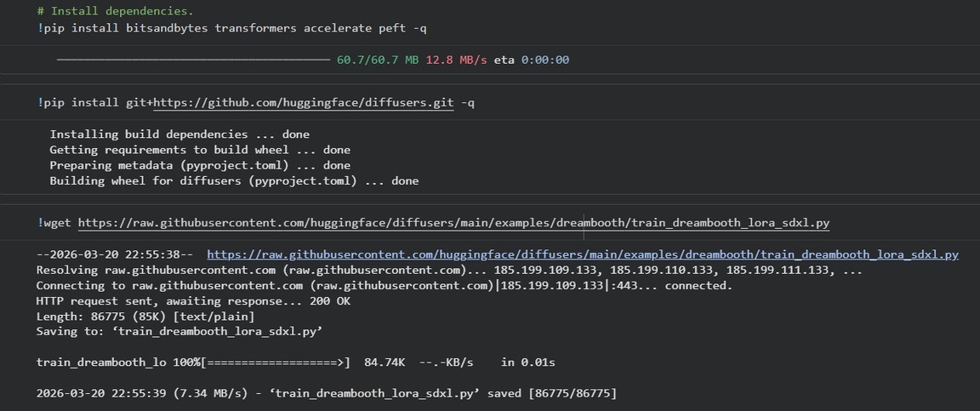
Task: Click the 'Connecting to raw.githubusercontent.com' line
Action: pos(385,286)
